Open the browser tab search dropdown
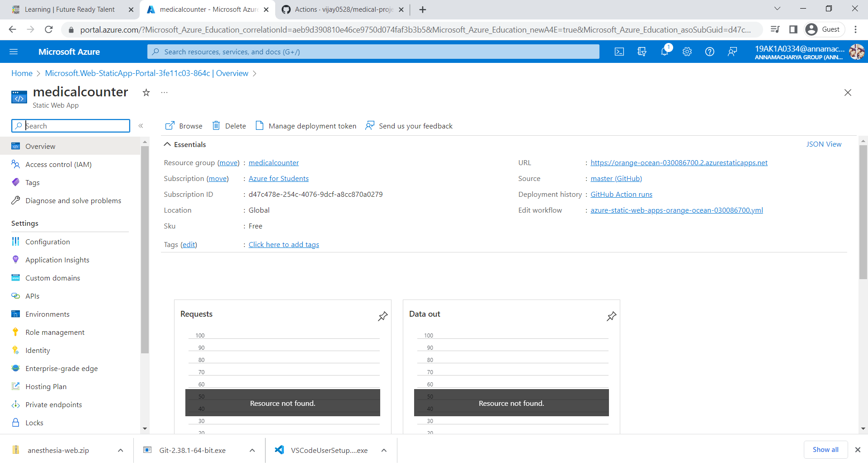Screen dimensions: 868x466 click(x=777, y=9)
